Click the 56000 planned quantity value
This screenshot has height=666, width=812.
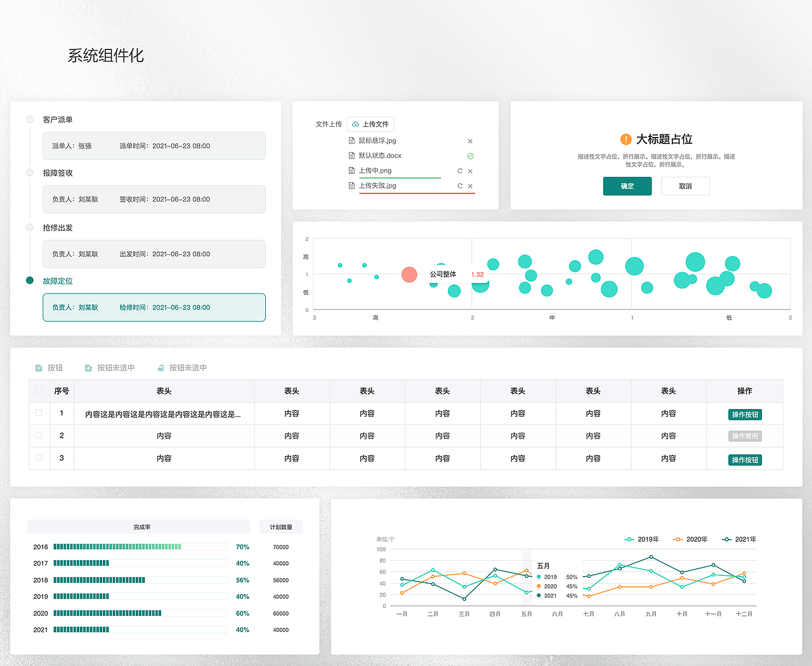click(x=281, y=580)
